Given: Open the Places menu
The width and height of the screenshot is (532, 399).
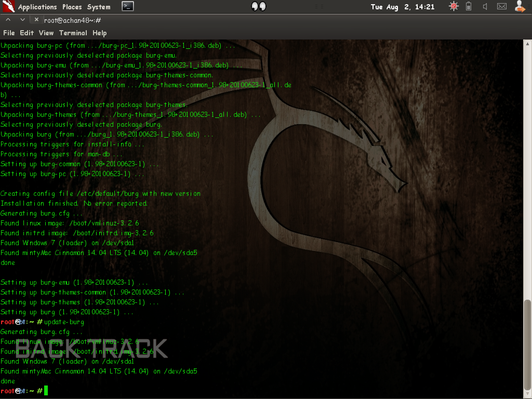Looking at the screenshot, I should point(72,7).
